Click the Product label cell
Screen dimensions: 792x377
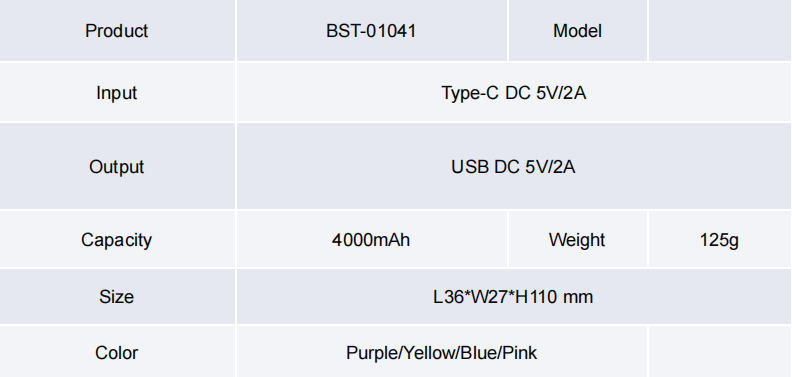pos(117,30)
